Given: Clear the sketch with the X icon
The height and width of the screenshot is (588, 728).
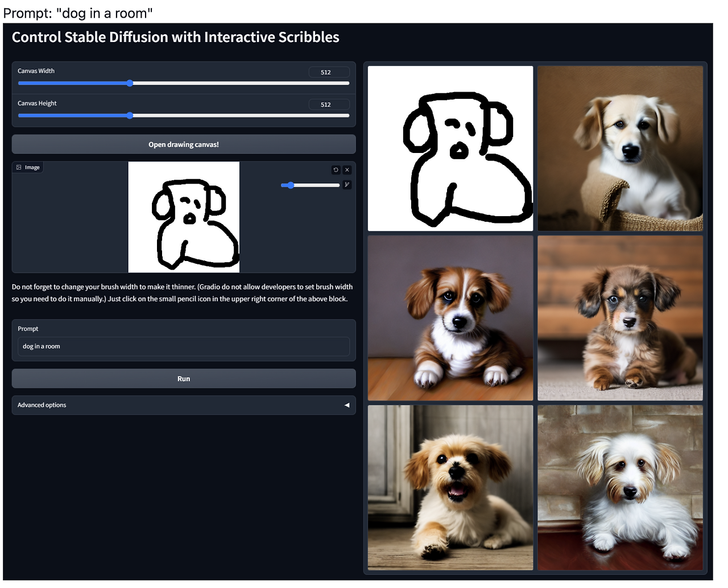Looking at the screenshot, I should point(347,170).
